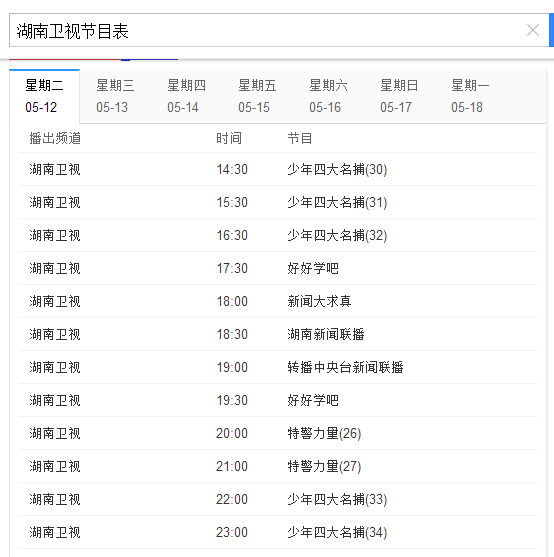Open the 星期一 05-18 tab
The image size is (554, 557).
471,96
